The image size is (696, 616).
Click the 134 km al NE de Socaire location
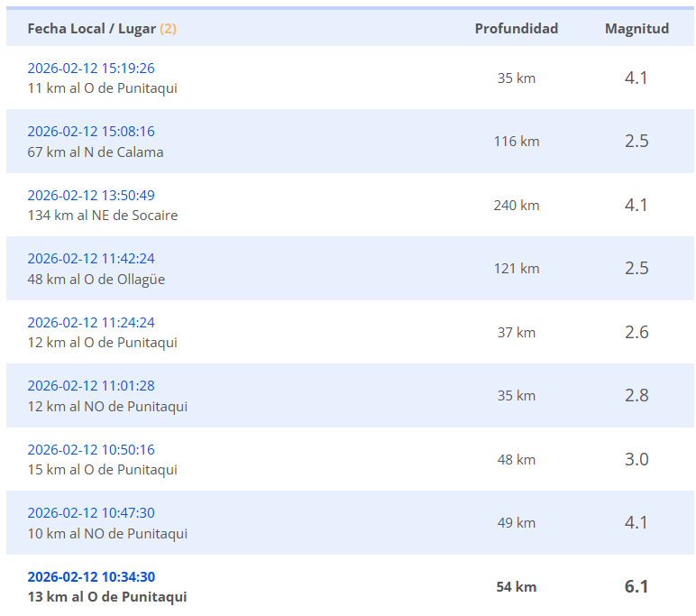click(x=103, y=216)
